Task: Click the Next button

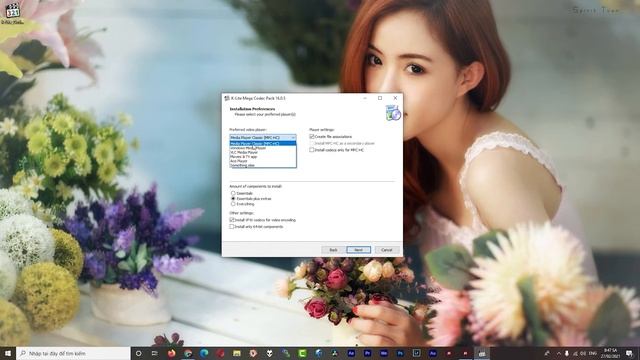Action: click(x=359, y=250)
